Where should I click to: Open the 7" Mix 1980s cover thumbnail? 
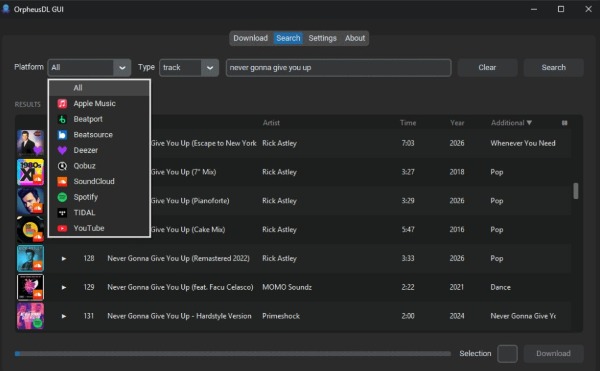coord(30,172)
